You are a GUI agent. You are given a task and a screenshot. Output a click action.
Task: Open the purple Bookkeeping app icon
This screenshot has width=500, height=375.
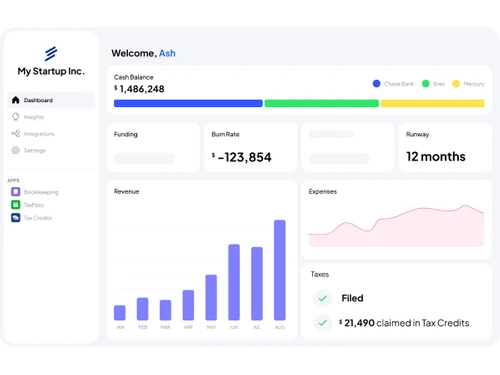point(15,192)
